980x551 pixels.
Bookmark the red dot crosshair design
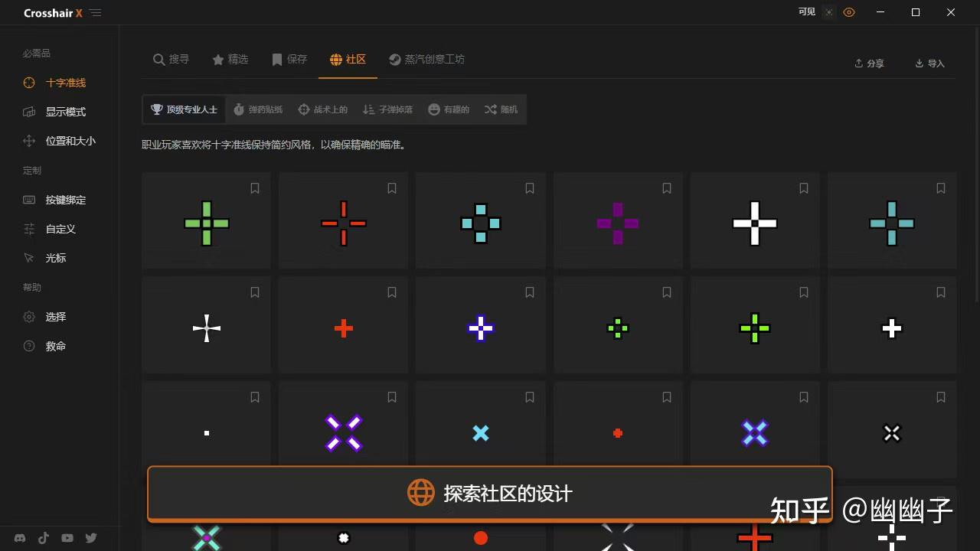coord(666,396)
